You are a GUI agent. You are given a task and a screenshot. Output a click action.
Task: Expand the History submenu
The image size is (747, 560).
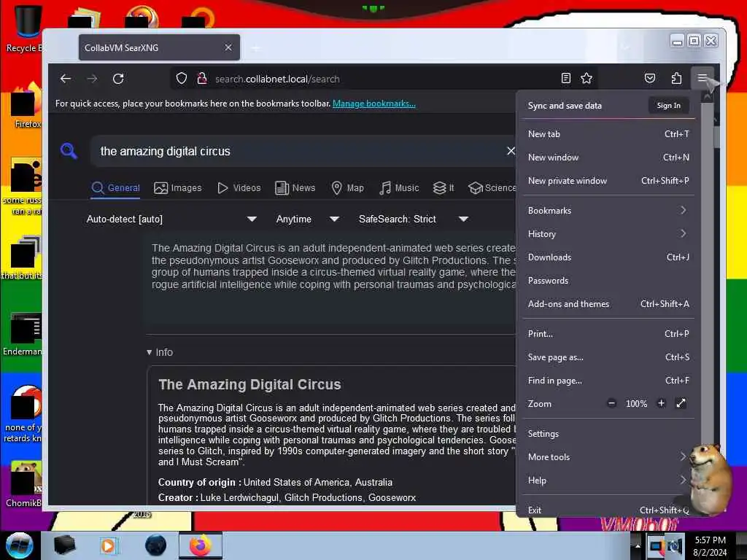coord(608,234)
